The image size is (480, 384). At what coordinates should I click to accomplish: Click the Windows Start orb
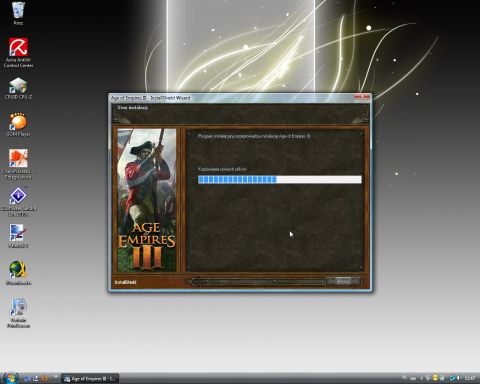10,378
